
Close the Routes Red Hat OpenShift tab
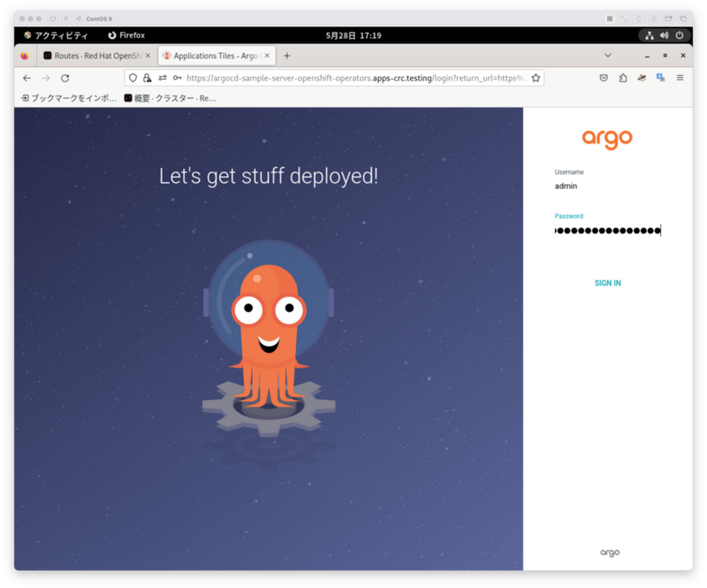[148, 56]
